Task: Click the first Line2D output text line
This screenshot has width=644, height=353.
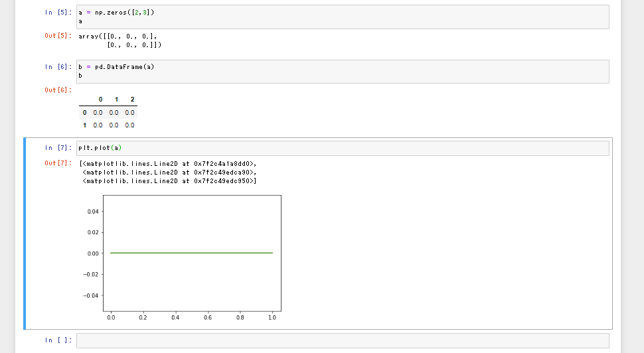Action: coord(168,163)
